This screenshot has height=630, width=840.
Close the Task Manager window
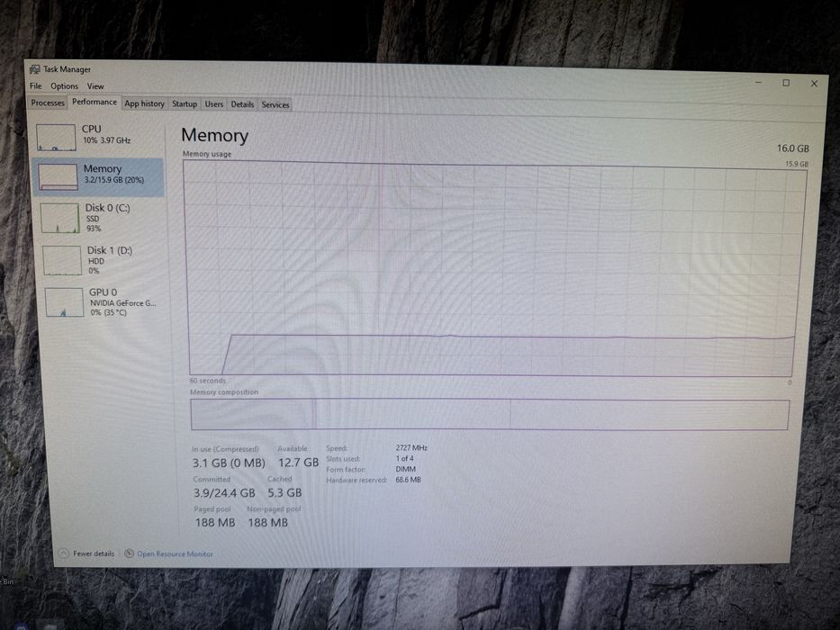click(x=814, y=84)
